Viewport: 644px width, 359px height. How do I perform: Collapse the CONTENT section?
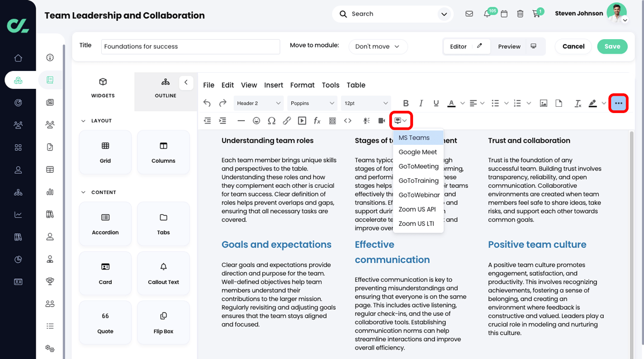pyautogui.click(x=83, y=192)
